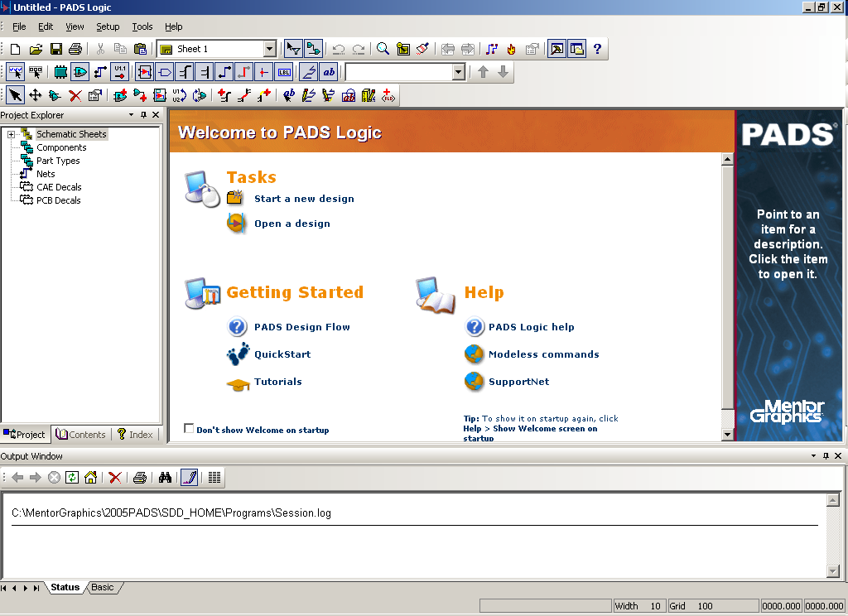
Task: Open the Edit menu
Action: tap(46, 26)
